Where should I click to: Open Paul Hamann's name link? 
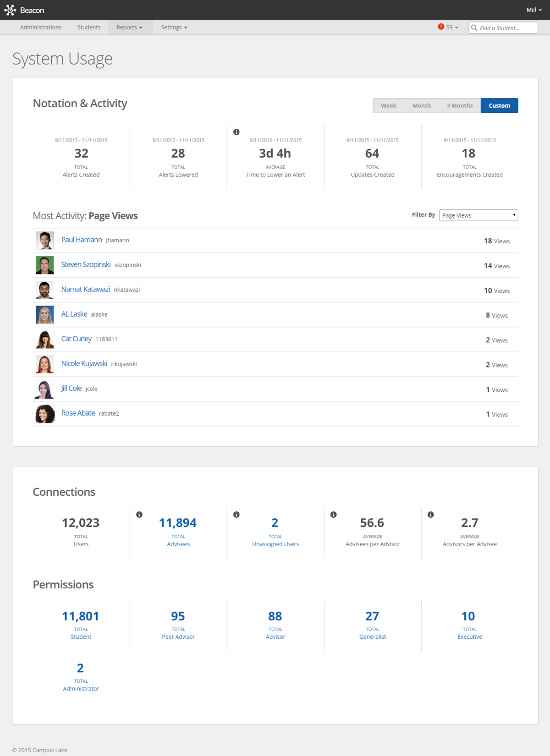[x=82, y=240]
